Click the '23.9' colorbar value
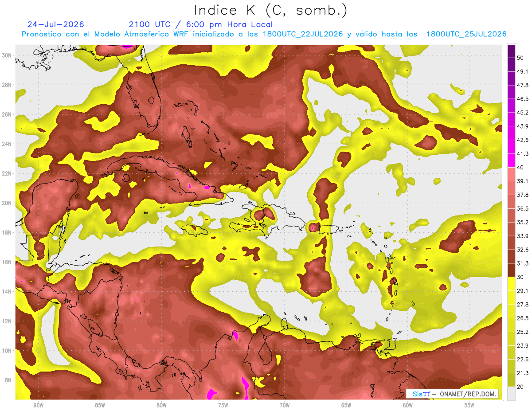The image size is (532, 411). point(523,346)
